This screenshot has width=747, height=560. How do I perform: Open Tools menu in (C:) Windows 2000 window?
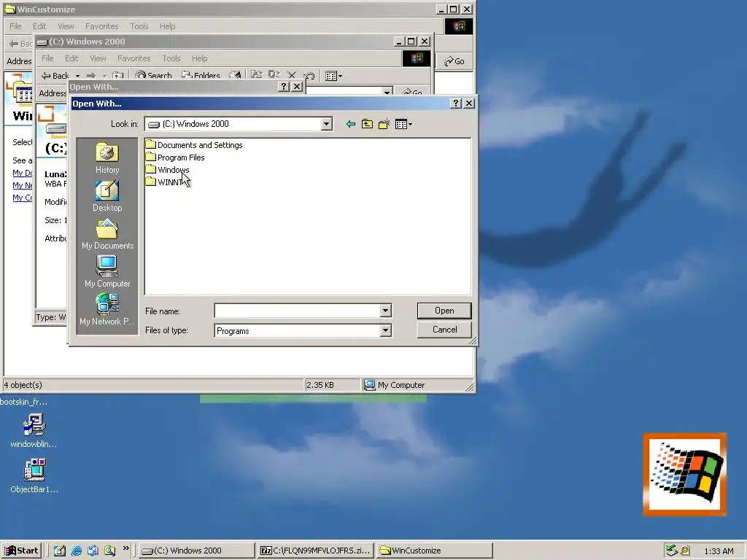pos(171,58)
